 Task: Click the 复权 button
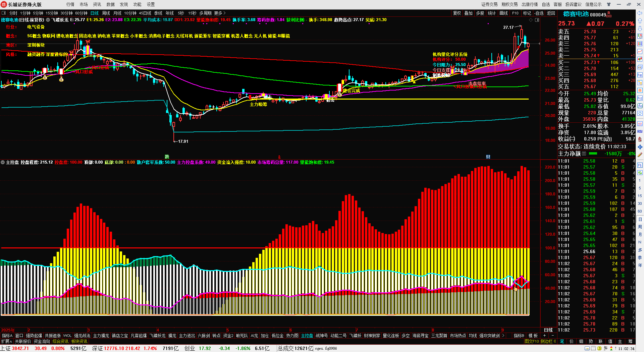(457, 13)
